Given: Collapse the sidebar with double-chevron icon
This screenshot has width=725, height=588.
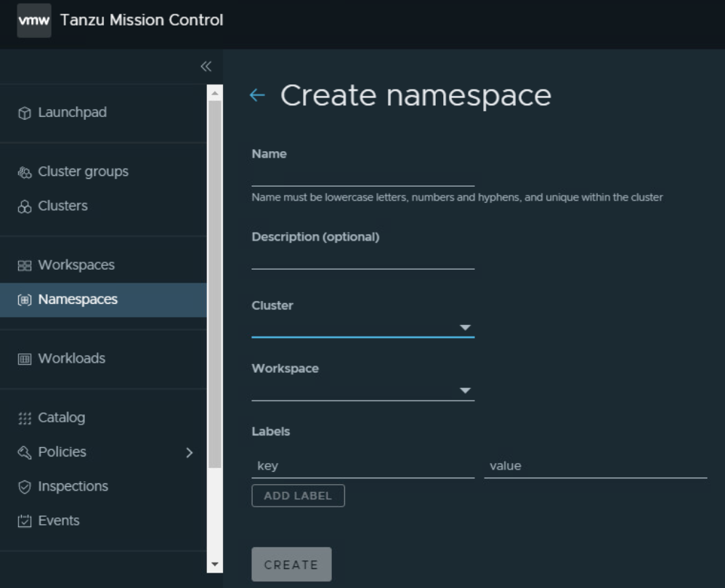Looking at the screenshot, I should pyautogui.click(x=206, y=67).
